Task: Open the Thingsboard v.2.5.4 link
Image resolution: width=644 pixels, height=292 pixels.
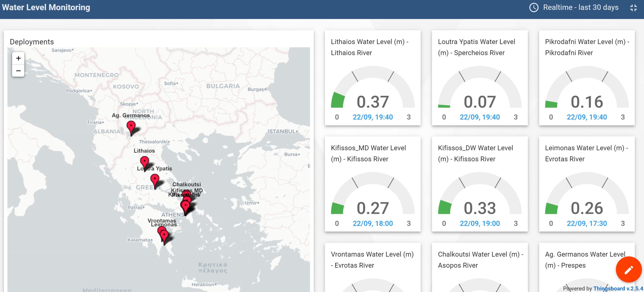Action: (618, 288)
